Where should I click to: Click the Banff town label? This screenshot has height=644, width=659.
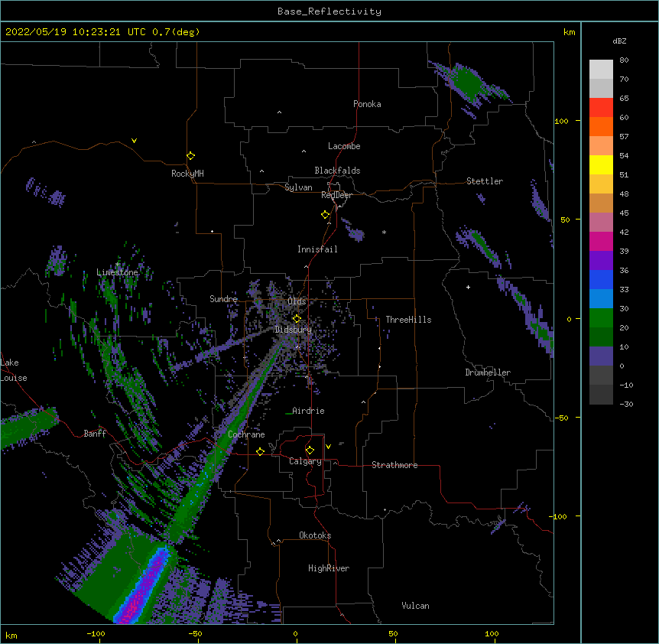click(x=95, y=434)
